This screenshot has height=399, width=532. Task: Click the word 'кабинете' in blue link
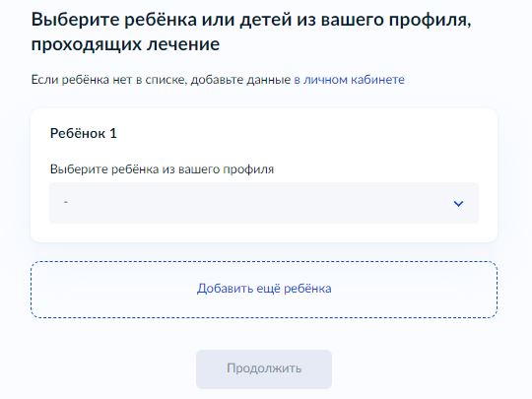click(x=377, y=80)
